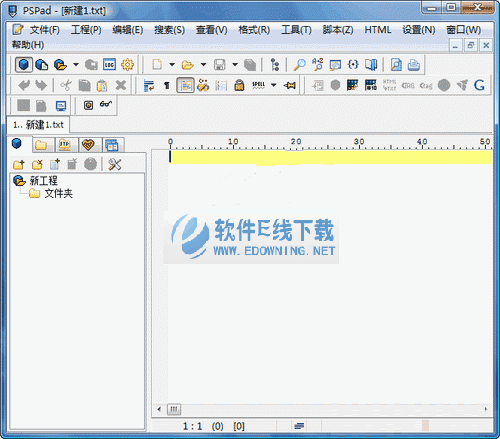Toggle the project panel cube icon
Image resolution: width=500 pixels, height=439 pixels.
point(23,65)
